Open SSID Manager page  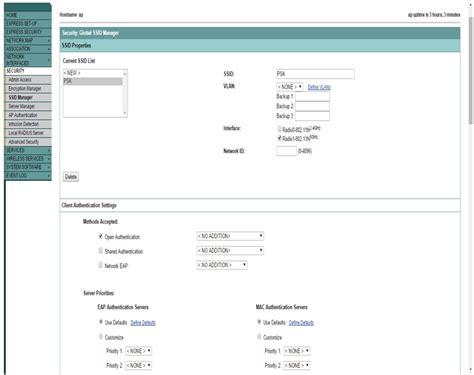tap(28, 97)
